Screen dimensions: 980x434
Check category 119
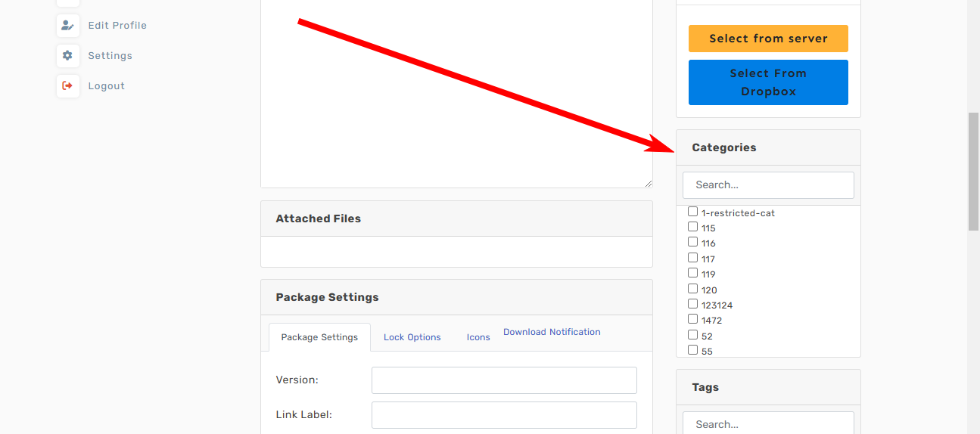click(x=692, y=273)
